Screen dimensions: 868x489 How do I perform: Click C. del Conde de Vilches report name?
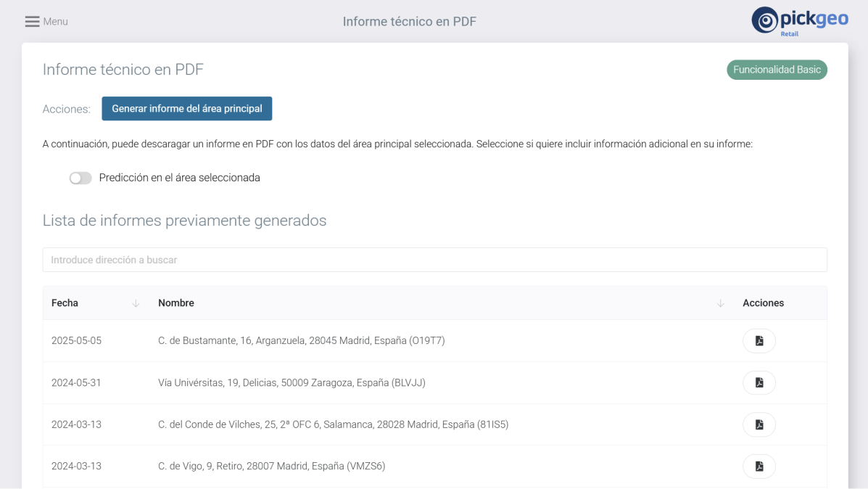pyautogui.click(x=334, y=424)
